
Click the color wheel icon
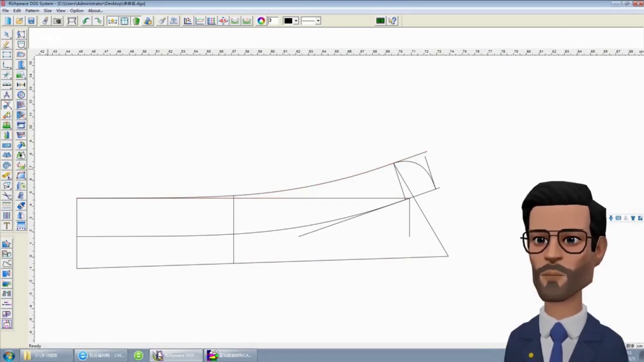(261, 21)
